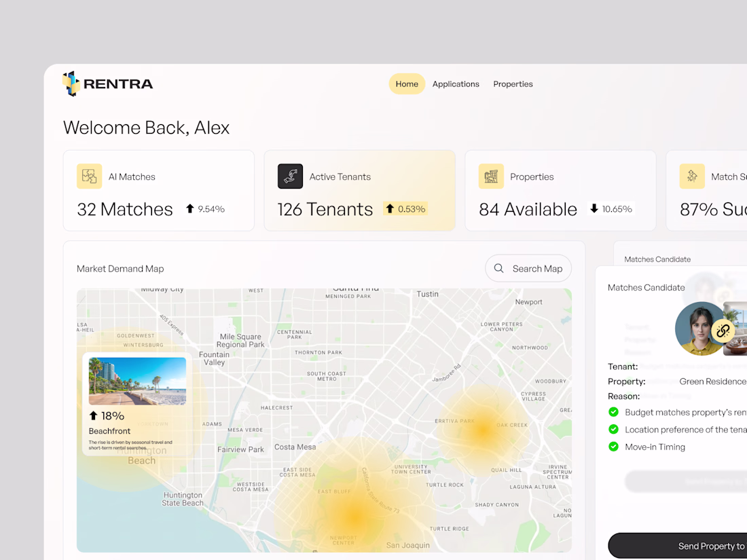Image resolution: width=747 pixels, height=560 pixels.
Task: Click the Tustin map label
Action: [427, 294]
